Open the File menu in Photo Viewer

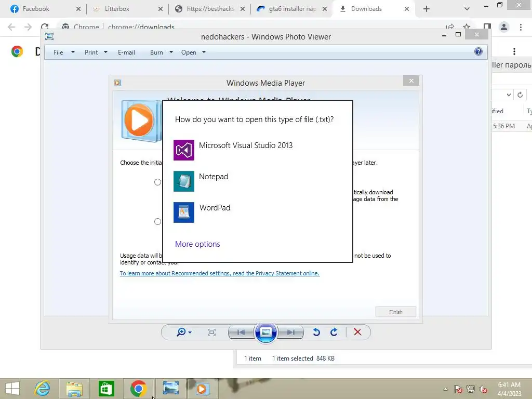(58, 52)
